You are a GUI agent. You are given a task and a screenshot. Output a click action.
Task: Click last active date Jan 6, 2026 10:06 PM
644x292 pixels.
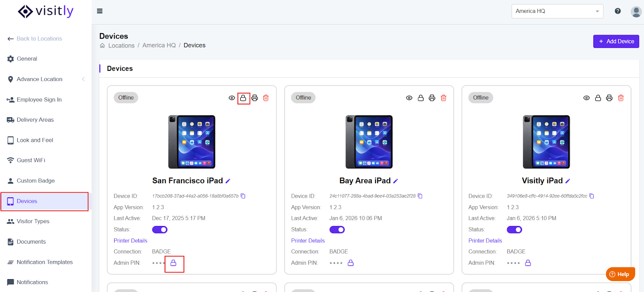tap(356, 218)
